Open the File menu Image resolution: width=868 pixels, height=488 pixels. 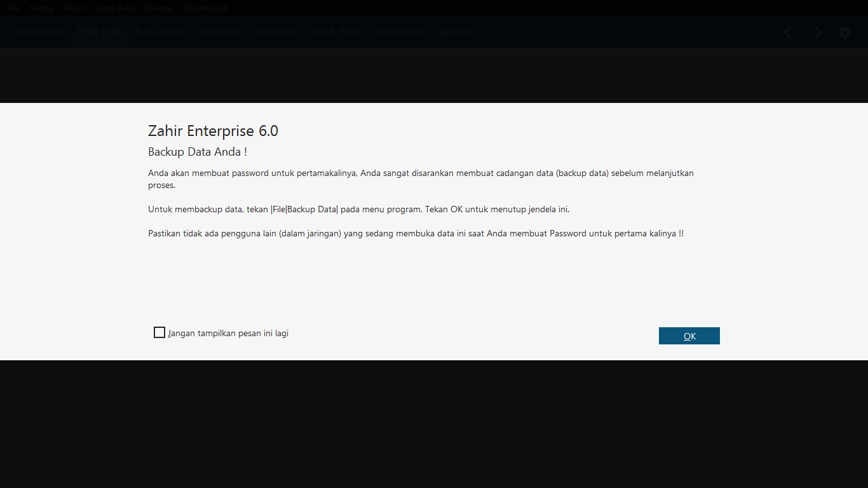(x=14, y=8)
